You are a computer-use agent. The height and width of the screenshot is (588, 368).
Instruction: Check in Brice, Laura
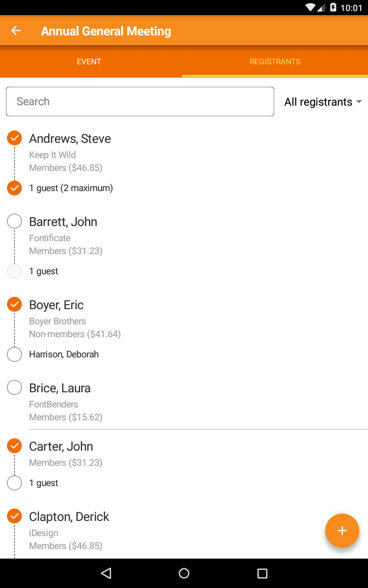(15, 388)
